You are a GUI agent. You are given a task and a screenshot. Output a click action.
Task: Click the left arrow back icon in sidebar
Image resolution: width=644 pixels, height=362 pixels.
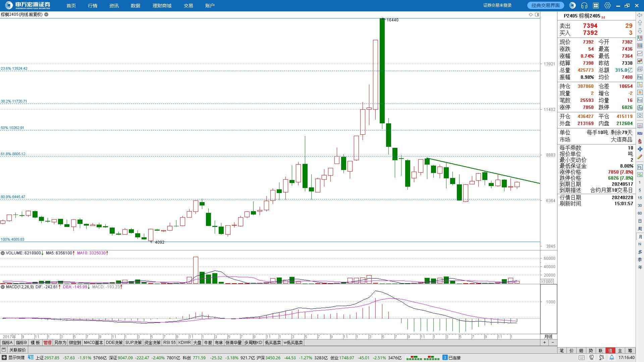pyautogui.click(x=640, y=15)
